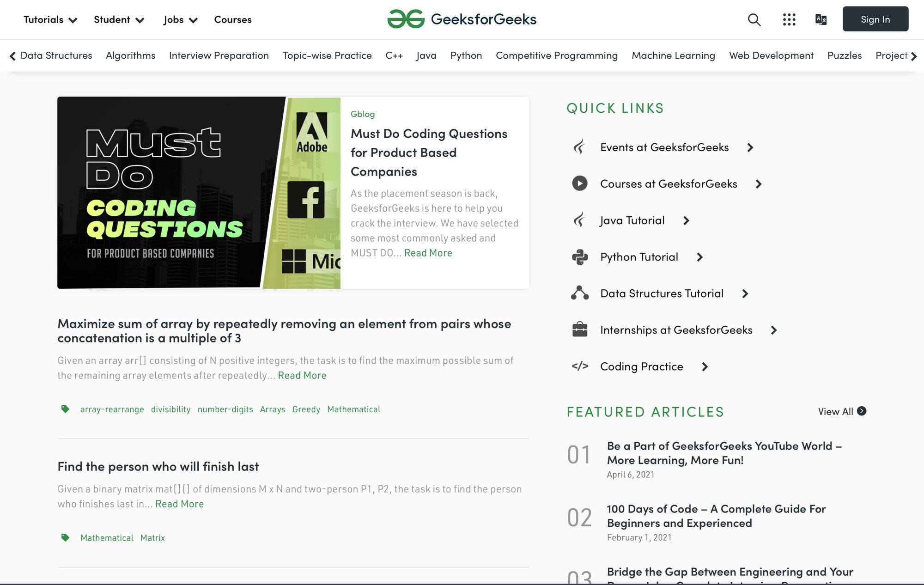Click the Coding Practice code-brackets icon
Screen dimensions: 924x585
pos(579,366)
